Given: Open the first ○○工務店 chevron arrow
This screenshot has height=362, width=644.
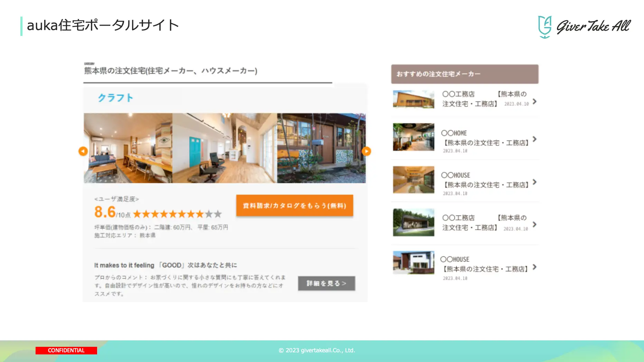Looking at the screenshot, I should pos(534,102).
